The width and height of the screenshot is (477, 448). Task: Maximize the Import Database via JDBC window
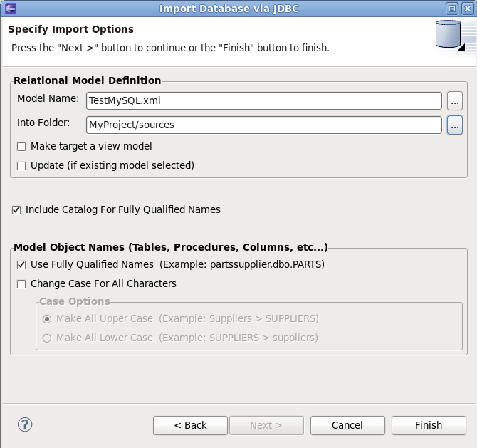point(452,9)
